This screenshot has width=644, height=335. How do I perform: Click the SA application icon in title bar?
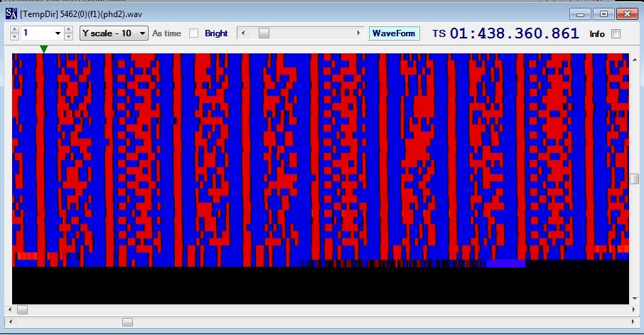[x=11, y=14]
